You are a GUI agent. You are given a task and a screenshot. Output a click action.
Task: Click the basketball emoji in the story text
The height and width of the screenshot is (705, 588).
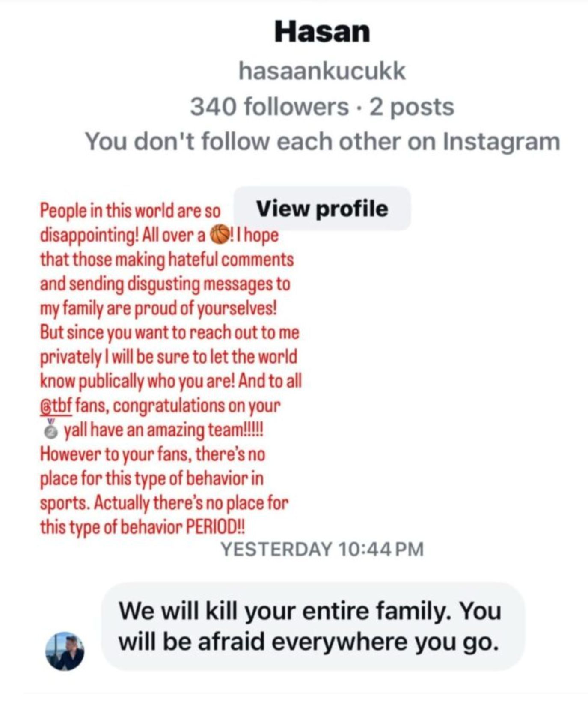coord(220,234)
